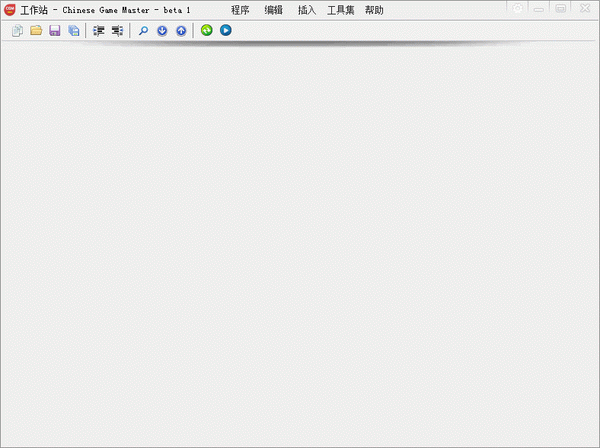
Task: Open the 工具集 menu
Action: (341, 10)
